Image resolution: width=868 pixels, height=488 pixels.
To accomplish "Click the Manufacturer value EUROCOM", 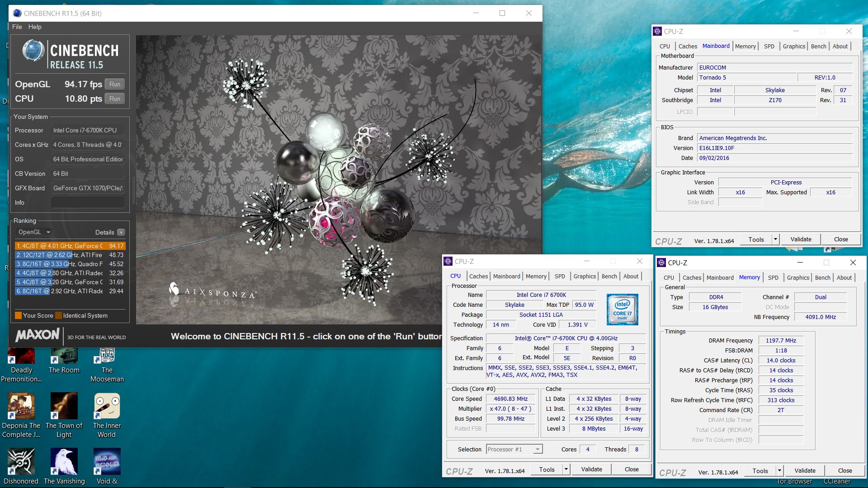I will (774, 67).
